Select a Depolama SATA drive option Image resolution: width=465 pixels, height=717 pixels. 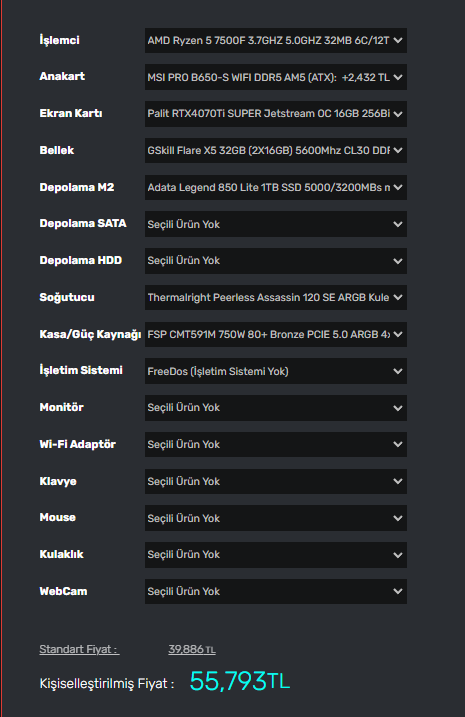(276, 224)
